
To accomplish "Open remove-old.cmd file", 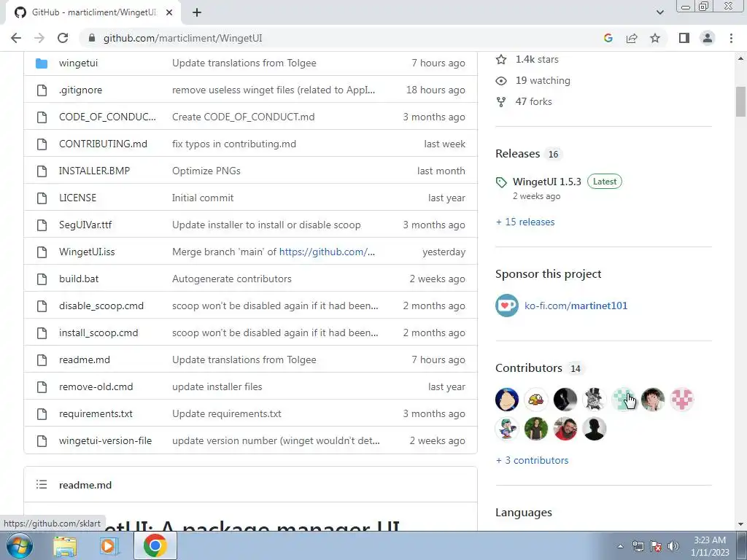I will pyautogui.click(x=96, y=386).
